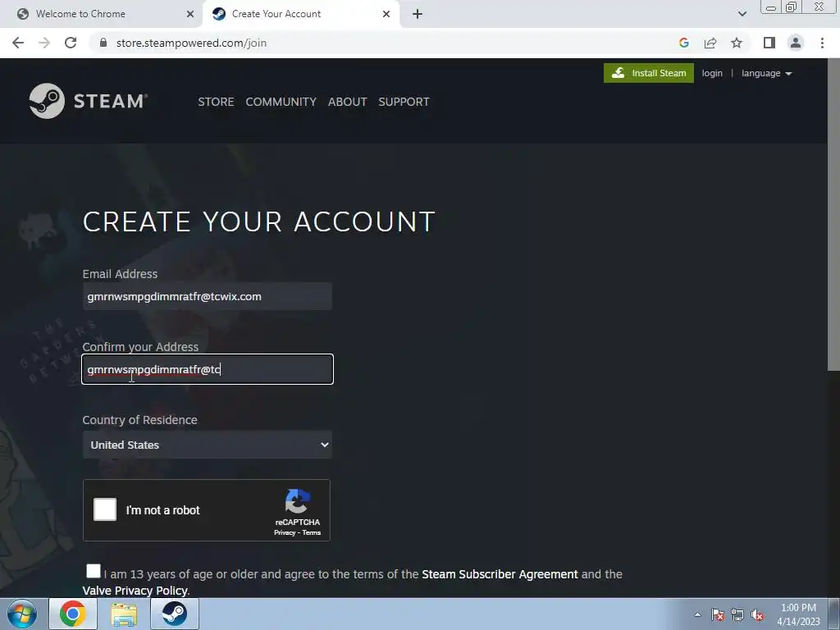Image resolution: width=840 pixels, height=630 pixels.
Task: Click the network tray icon
Action: pyautogui.click(x=737, y=614)
